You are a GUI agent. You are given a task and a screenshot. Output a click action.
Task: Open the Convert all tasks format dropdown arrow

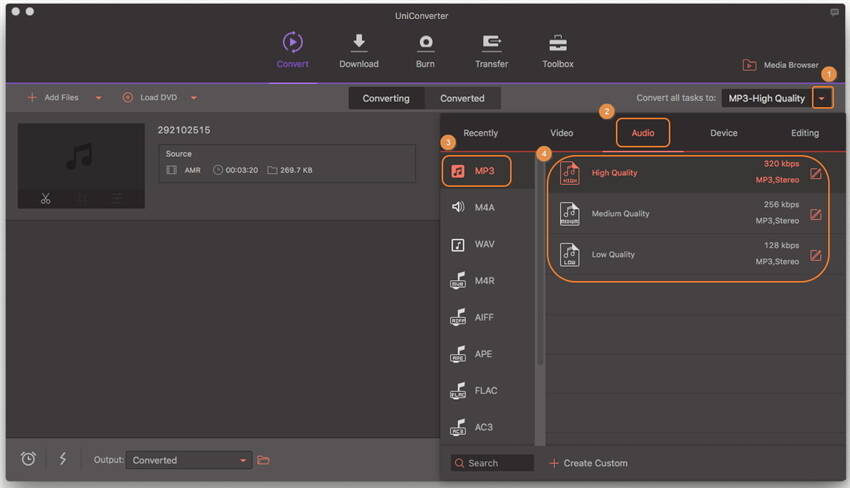click(822, 98)
